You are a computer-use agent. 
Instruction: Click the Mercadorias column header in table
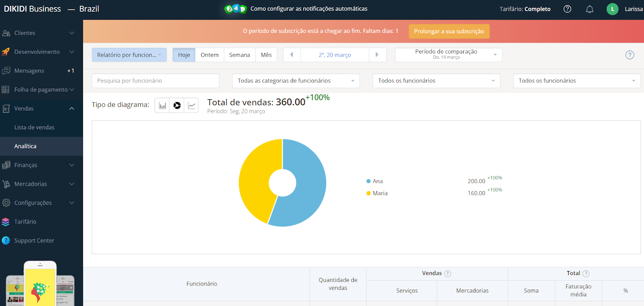point(472,291)
